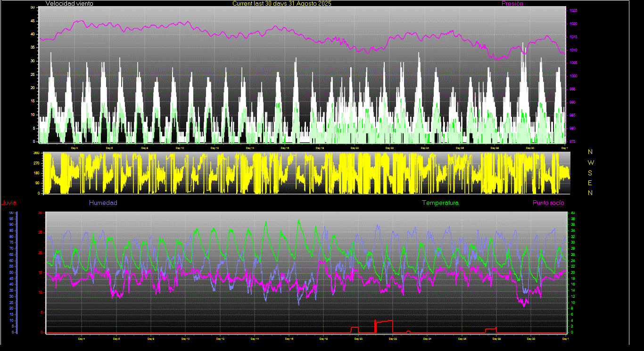
Task: Click 'Day 6' under the temperature chart
Action: click(x=116, y=339)
